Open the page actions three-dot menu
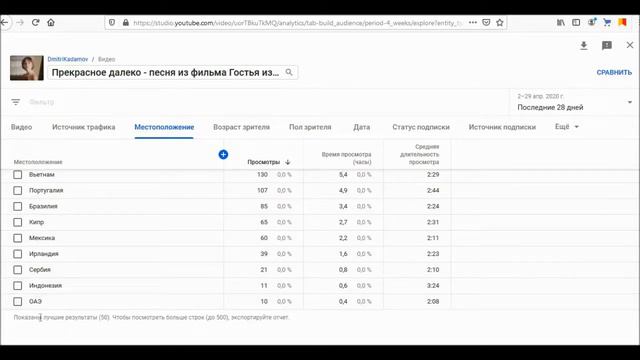 tap(473, 22)
